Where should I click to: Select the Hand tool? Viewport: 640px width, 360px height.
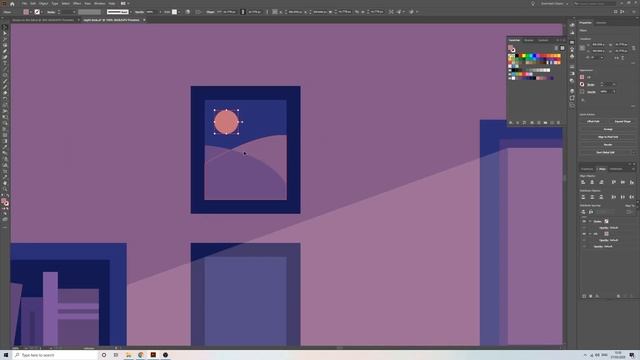click(5, 183)
